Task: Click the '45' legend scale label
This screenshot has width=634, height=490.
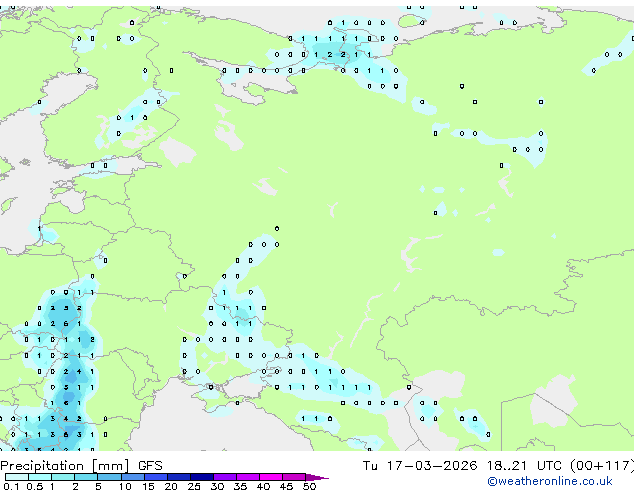Action: 287,486
